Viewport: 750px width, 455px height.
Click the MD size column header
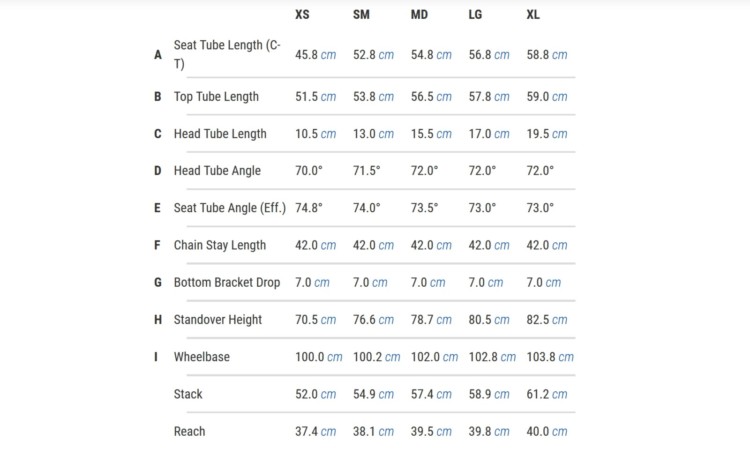[419, 14]
